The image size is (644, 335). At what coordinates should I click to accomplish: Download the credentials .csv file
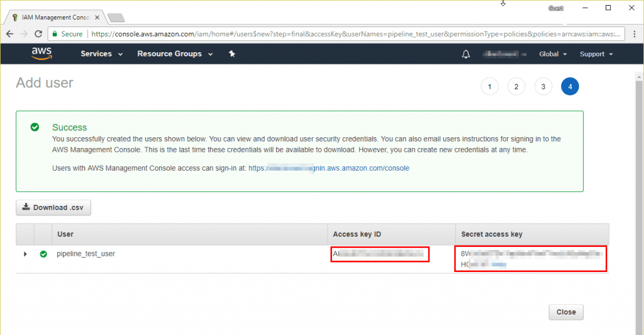(x=53, y=207)
